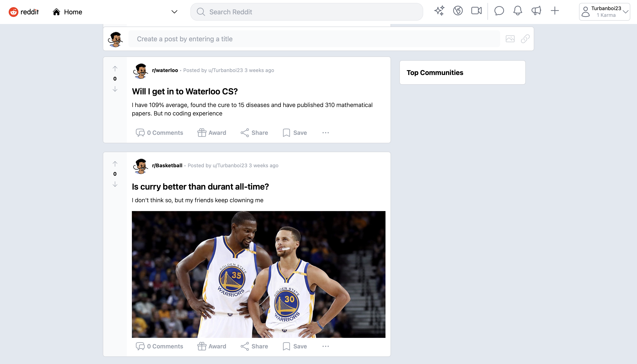
Task: Save the curry durant post
Action: click(294, 346)
